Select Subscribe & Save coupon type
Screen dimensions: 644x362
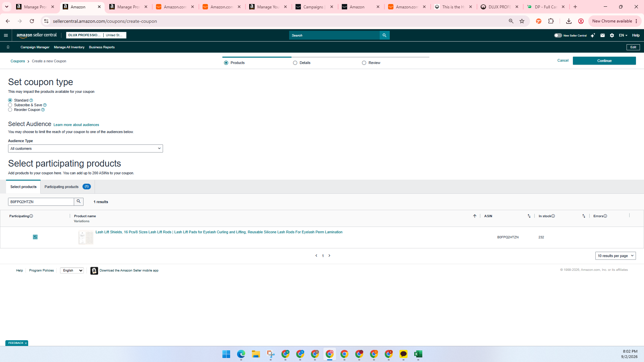point(10,105)
